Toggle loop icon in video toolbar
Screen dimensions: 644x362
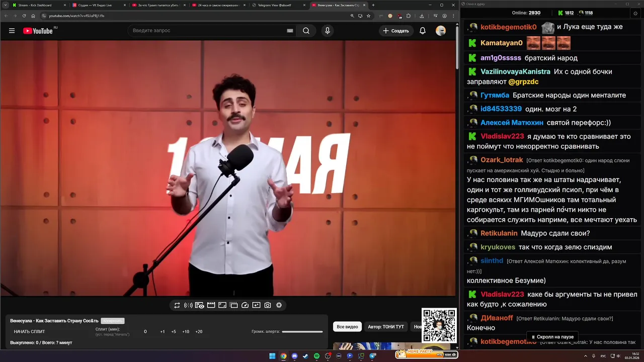(x=177, y=305)
